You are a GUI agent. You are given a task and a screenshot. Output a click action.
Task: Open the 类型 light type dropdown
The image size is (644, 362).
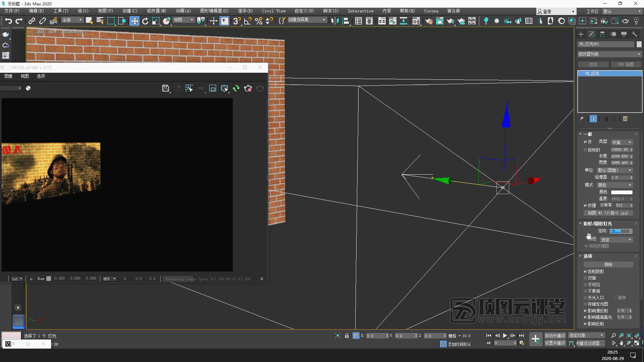click(x=622, y=142)
